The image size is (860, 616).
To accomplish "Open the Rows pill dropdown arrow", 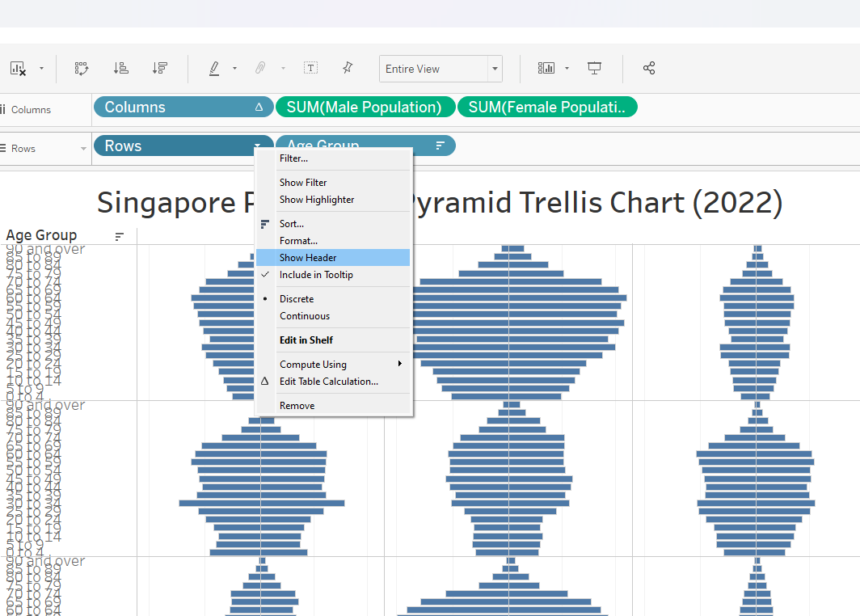I will tap(258, 146).
